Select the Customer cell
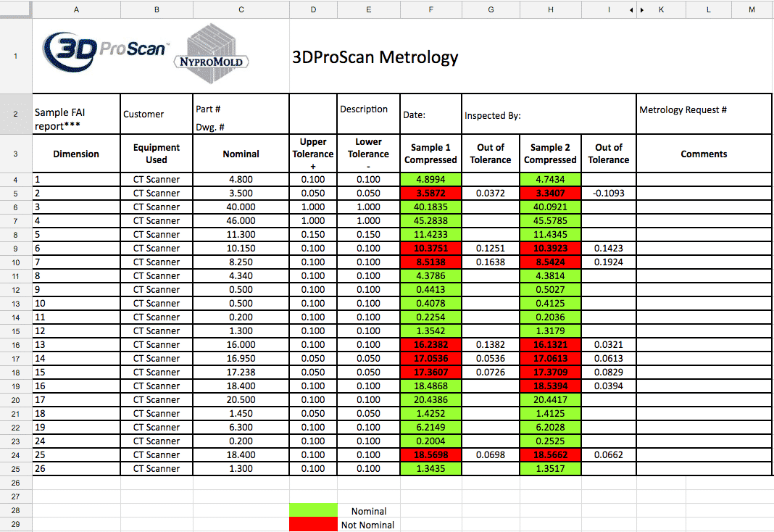Viewport: 774px width, 532px height. pyautogui.click(x=157, y=114)
